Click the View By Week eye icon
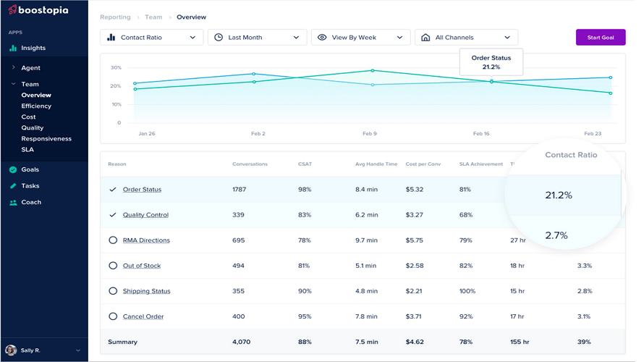This screenshot has width=644, height=362. (322, 38)
